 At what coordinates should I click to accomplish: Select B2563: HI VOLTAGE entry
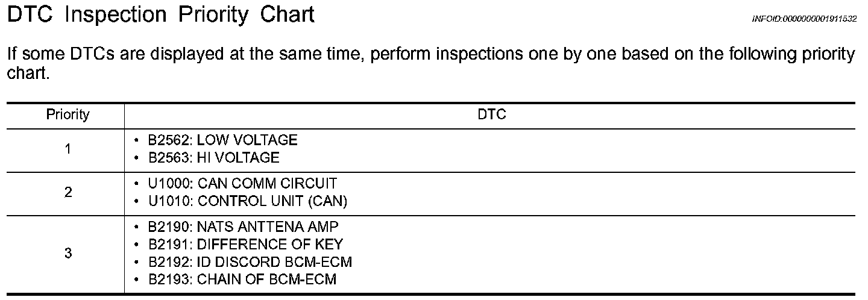click(214, 158)
